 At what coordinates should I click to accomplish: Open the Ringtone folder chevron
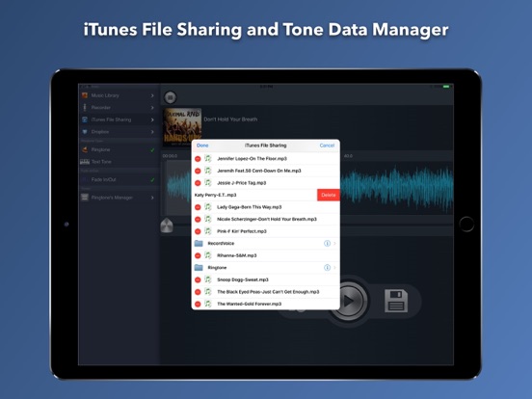pyautogui.click(x=334, y=268)
